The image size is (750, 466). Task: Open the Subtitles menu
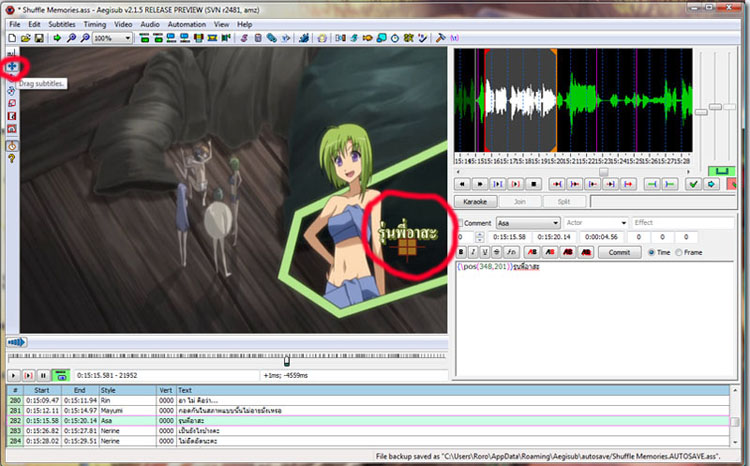point(62,23)
